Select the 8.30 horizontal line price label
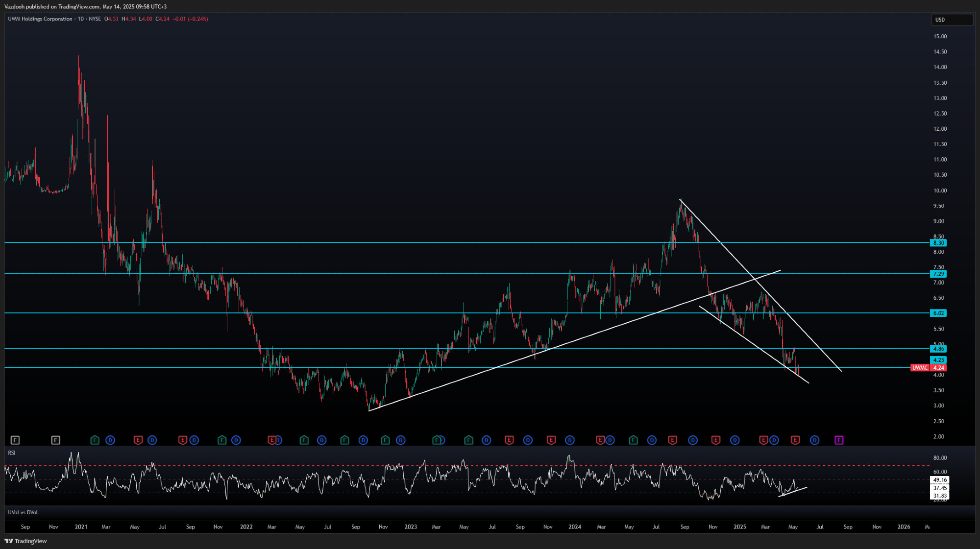The width and height of the screenshot is (980, 549). [938, 243]
